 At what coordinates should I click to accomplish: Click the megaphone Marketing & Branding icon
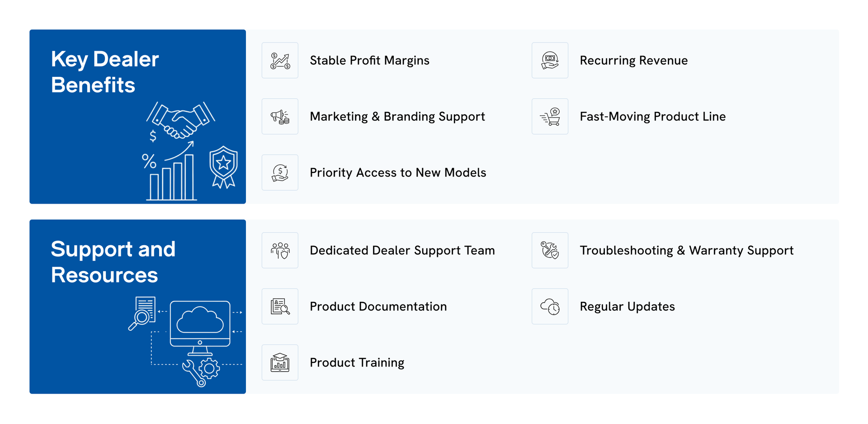[280, 117]
